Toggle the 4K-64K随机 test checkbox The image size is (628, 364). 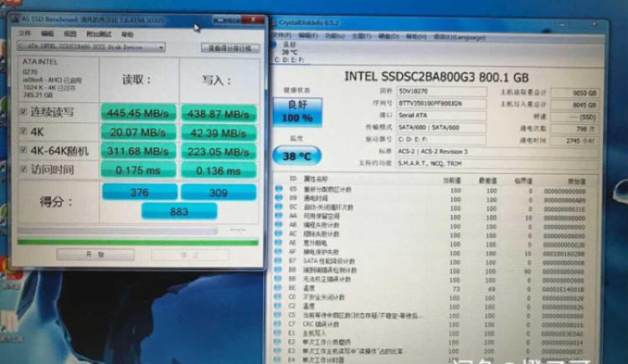click(x=23, y=150)
